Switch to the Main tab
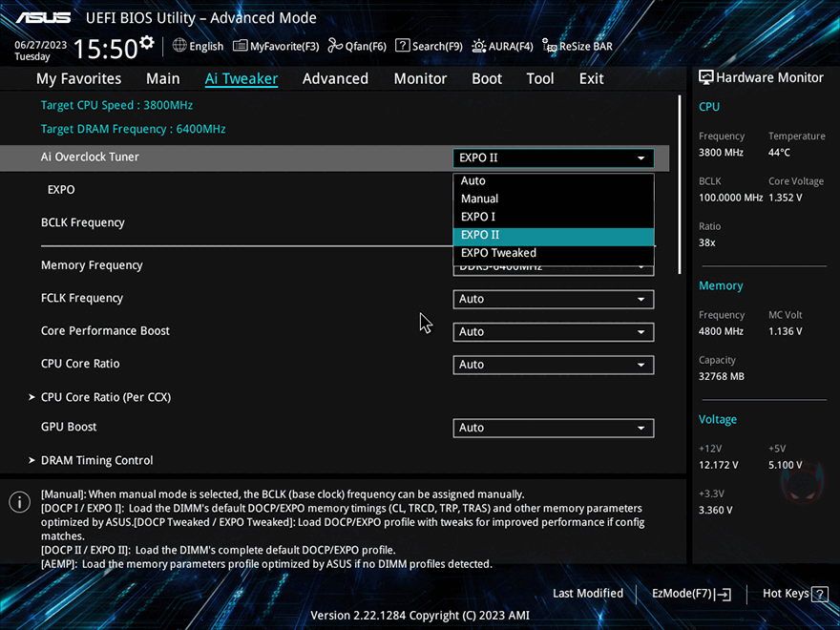The image size is (840, 630). click(x=163, y=78)
